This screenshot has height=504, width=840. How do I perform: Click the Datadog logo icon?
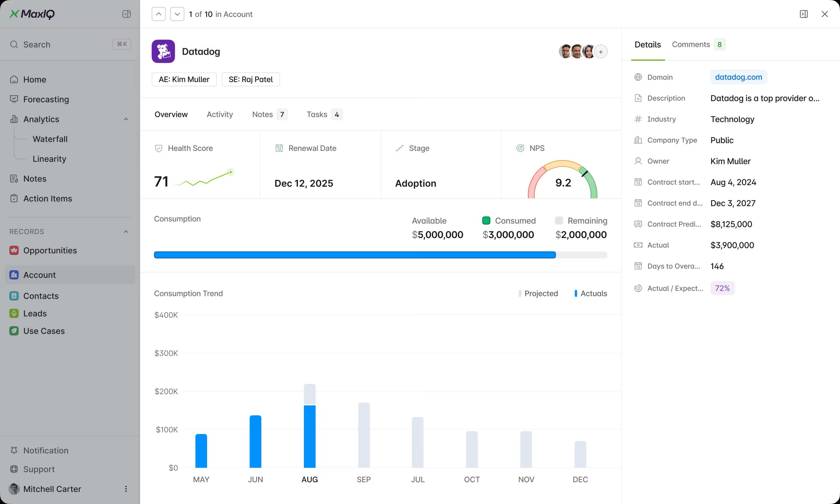163,51
